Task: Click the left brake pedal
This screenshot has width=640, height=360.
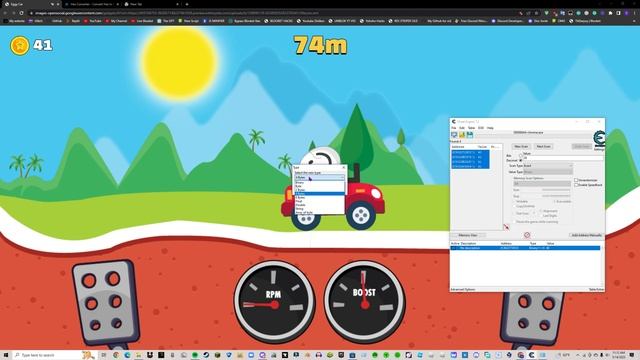Action: (105, 303)
